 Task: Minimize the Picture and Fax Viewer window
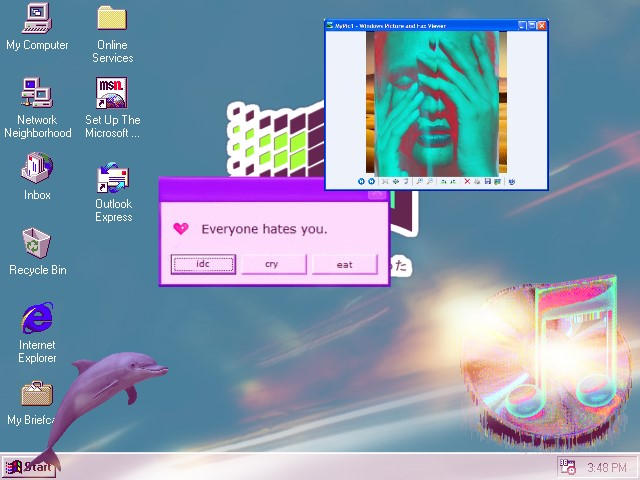coord(522,26)
